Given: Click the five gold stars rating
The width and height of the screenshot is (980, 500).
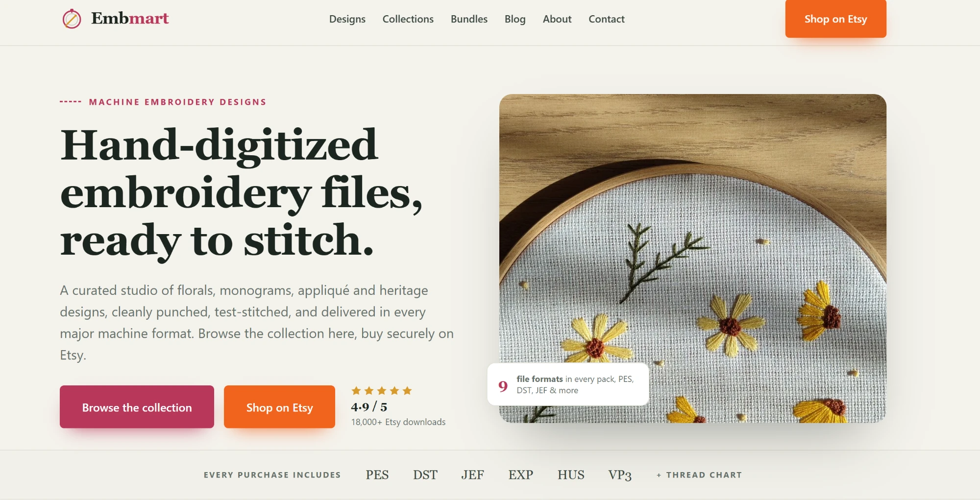Looking at the screenshot, I should tap(382, 391).
